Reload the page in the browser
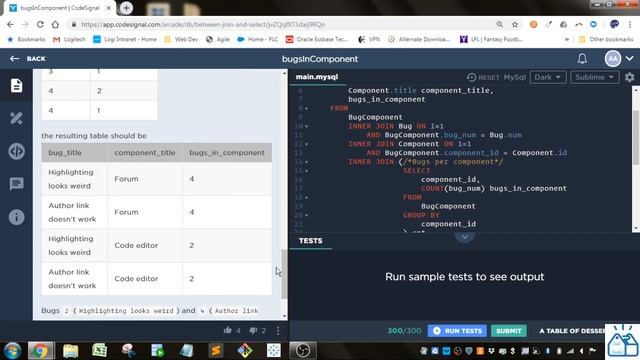Image resolution: width=640 pixels, height=360 pixels. (40, 24)
